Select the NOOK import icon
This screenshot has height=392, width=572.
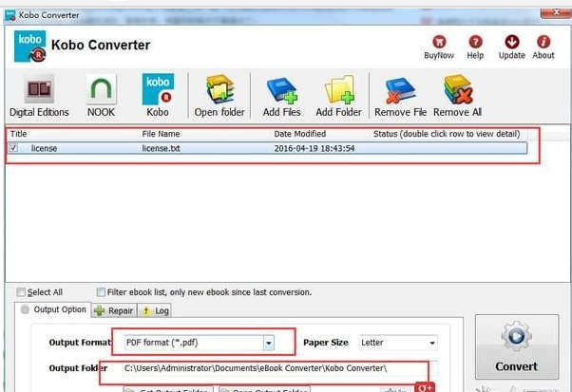click(x=101, y=89)
